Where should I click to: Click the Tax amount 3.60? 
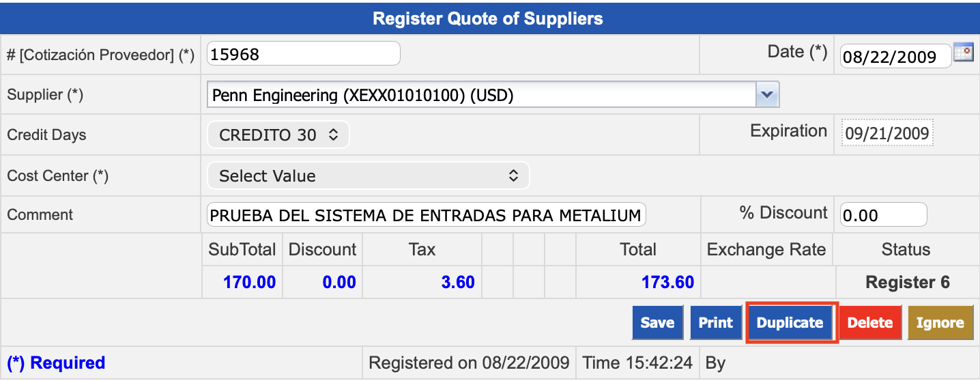pyautogui.click(x=458, y=282)
